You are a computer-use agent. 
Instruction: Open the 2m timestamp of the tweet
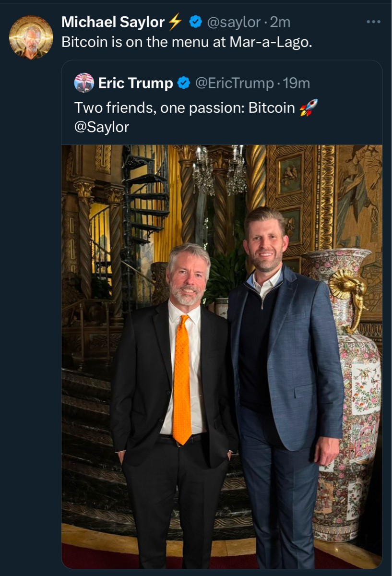point(280,22)
